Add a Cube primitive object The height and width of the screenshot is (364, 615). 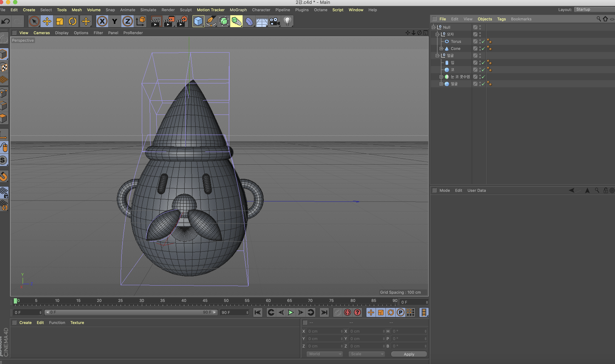point(198,21)
